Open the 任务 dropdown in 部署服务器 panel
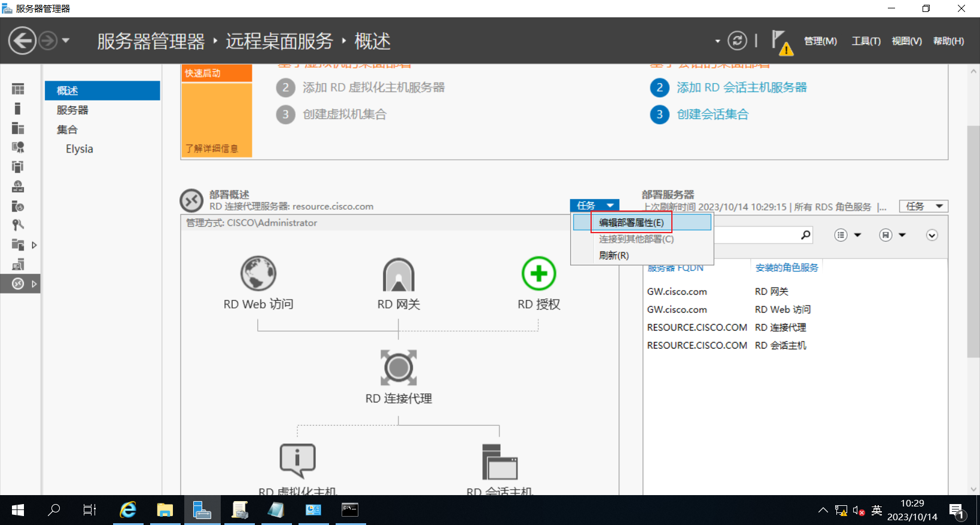 924,206
